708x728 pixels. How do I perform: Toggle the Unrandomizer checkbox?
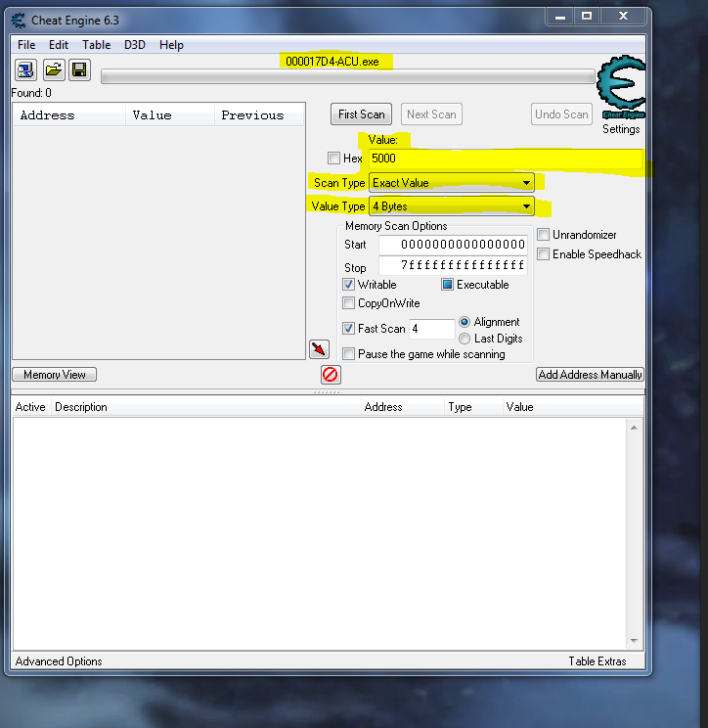click(x=544, y=235)
